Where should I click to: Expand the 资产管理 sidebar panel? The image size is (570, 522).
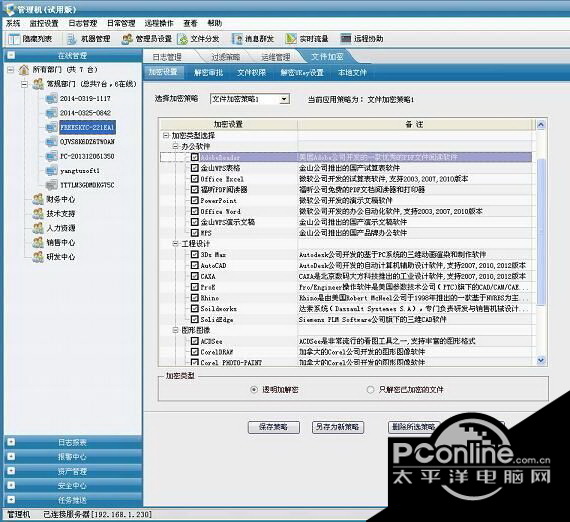coord(11,471)
